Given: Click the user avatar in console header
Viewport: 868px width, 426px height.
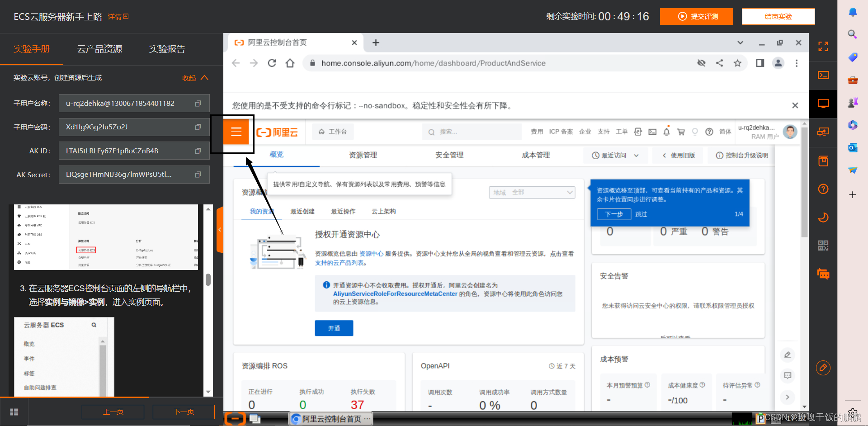Looking at the screenshot, I should click(790, 132).
